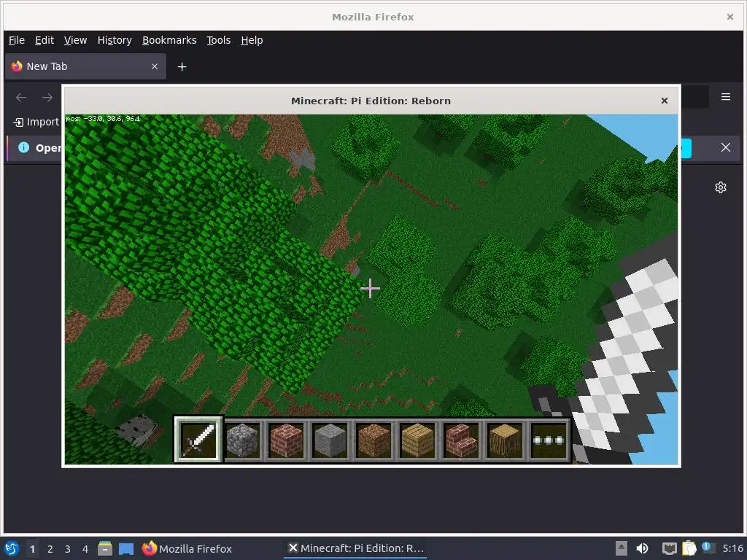Switch to workspace 1
Screen dimensions: 747x560
click(x=32, y=549)
